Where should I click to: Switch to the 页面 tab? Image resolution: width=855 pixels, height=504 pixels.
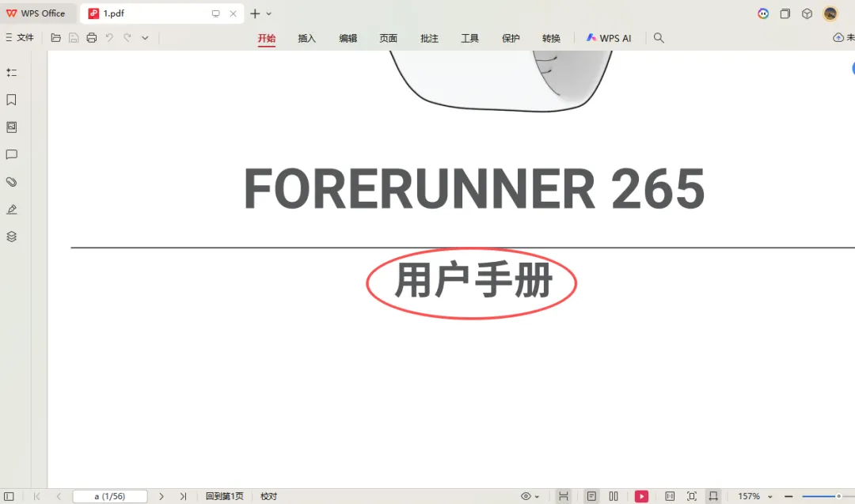[x=388, y=38]
